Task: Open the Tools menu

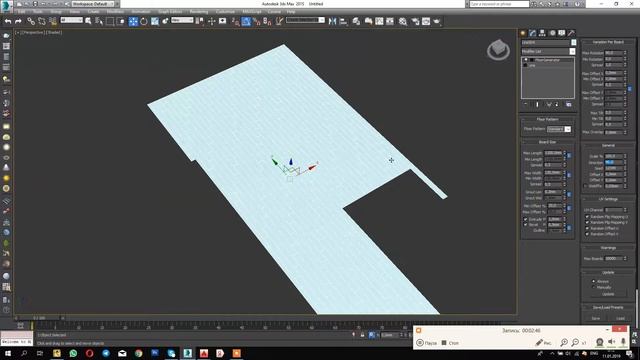Action: point(38,12)
